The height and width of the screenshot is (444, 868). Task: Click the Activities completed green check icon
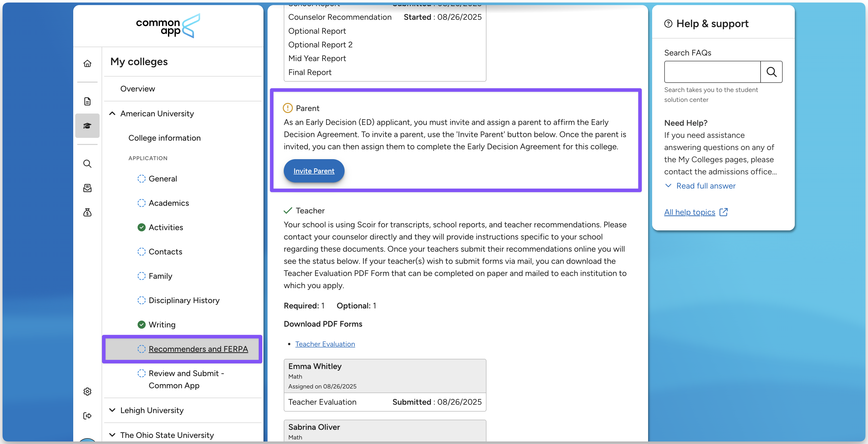(142, 227)
